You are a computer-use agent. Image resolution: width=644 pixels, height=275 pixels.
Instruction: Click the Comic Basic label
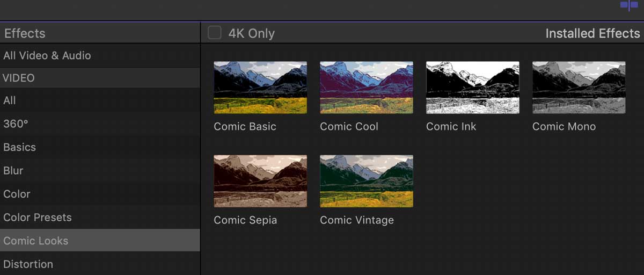point(245,127)
